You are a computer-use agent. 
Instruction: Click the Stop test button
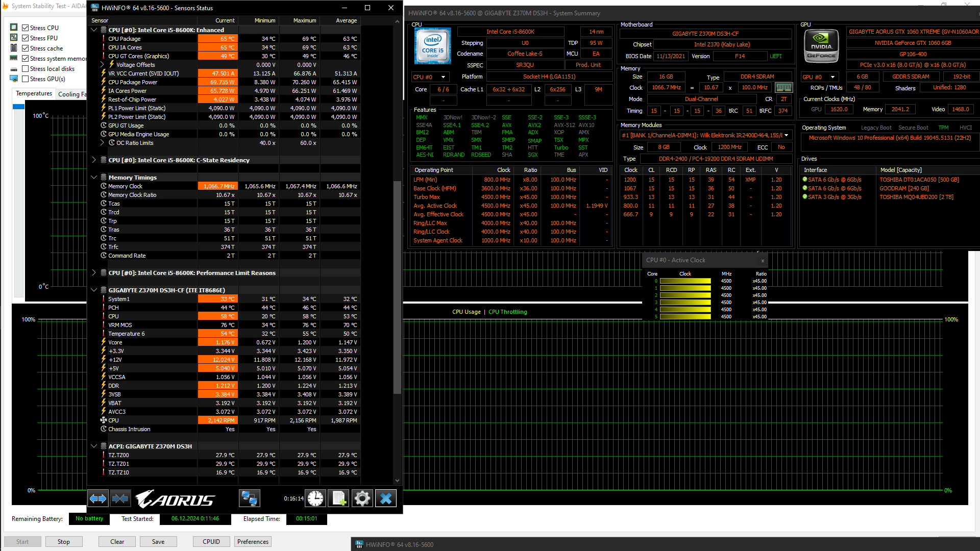(x=64, y=542)
